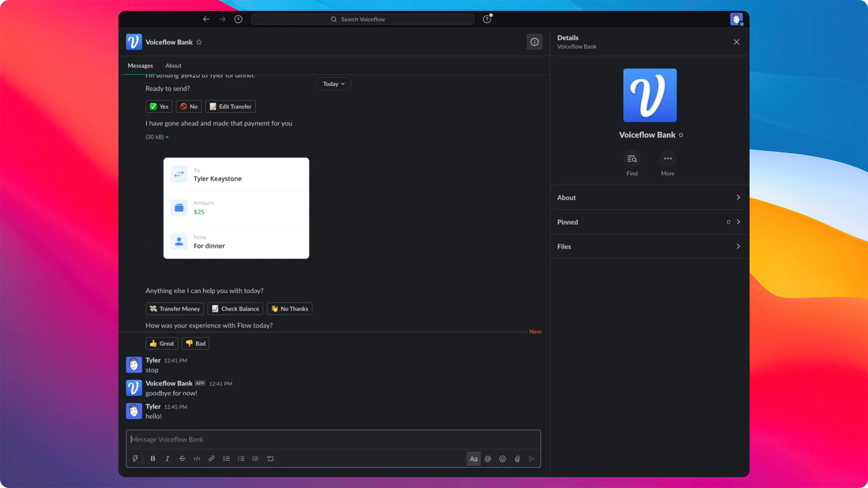Click the Link insertion icon in toolbar
The width and height of the screenshot is (868, 488).
click(x=211, y=458)
